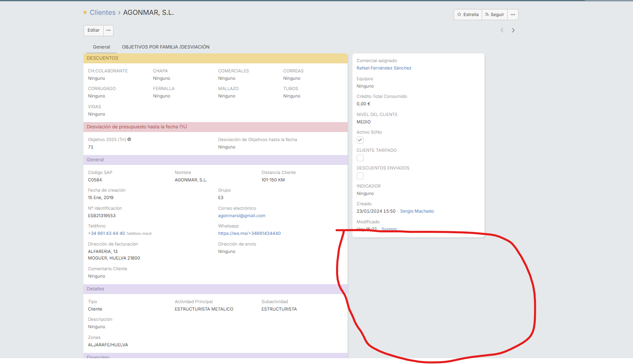Click the Estrella star button
Viewport: 633px width, 364px height.
[x=468, y=14]
